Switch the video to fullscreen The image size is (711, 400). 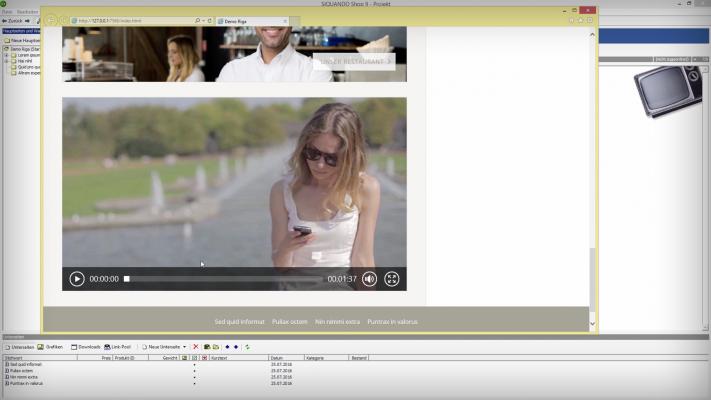click(x=392, y=279)
